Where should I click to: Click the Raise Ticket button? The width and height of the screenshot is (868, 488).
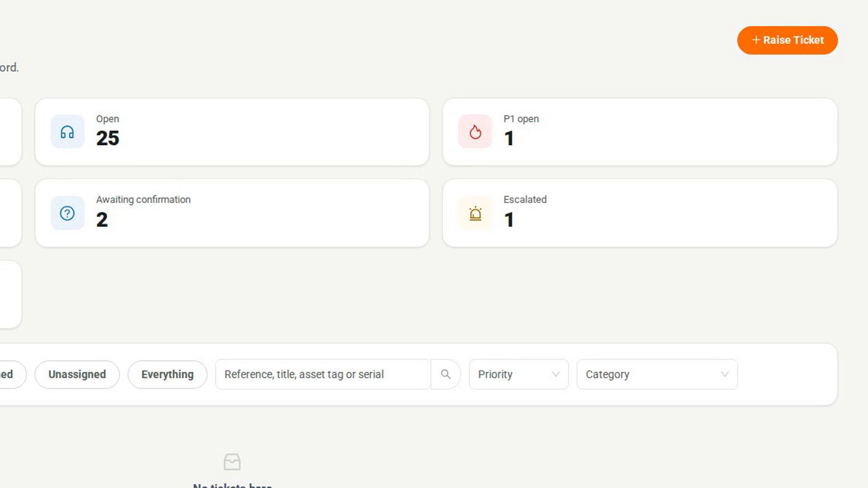tap(787, 40)
